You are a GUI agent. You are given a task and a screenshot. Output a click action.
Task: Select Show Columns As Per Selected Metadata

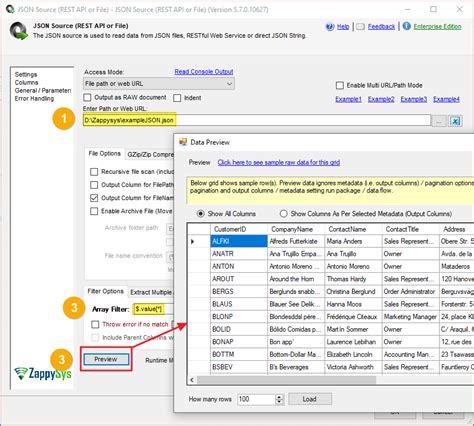(x=283, y=214)
